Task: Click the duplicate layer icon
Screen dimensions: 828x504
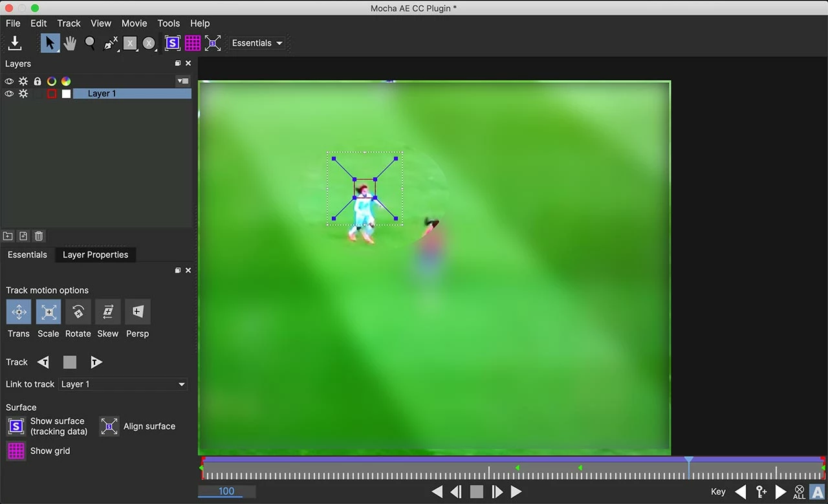Action: pyautogui.click(x=23, y=236)
